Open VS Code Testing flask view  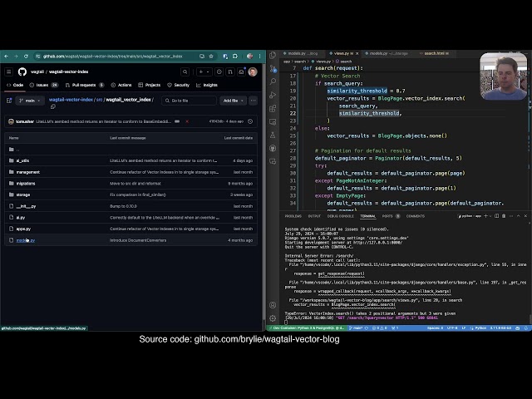[273, 135]
